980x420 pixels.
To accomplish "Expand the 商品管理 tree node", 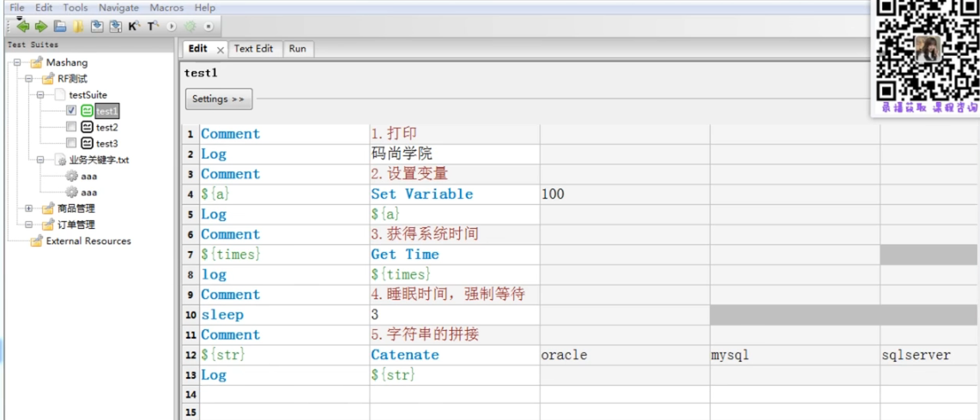I will [29, 207].
